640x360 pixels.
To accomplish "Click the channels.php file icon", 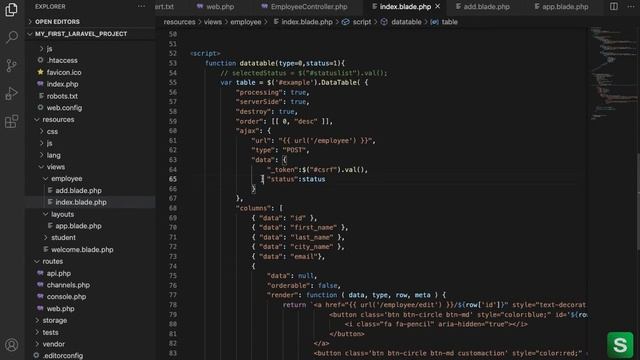I will pyautogui.click(x=40, y=285).
